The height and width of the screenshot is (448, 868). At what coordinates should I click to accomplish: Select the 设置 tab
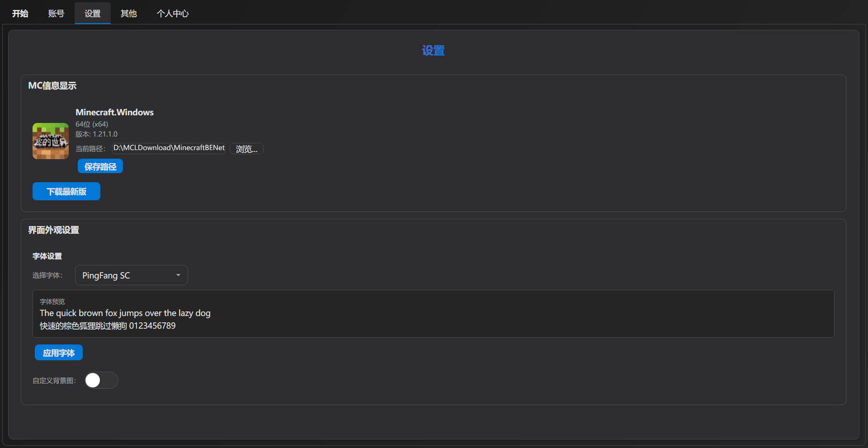coord(92,14)
